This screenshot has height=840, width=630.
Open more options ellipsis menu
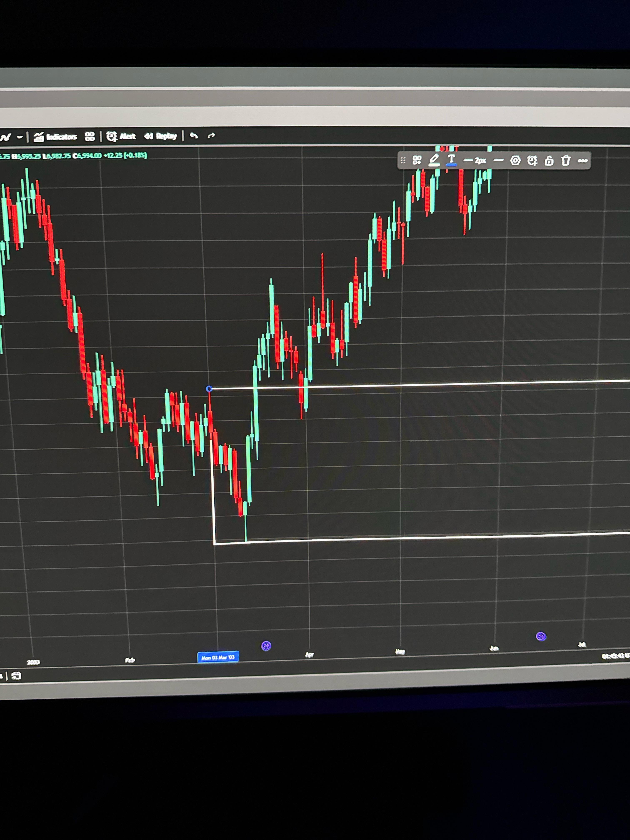(582, 161)
